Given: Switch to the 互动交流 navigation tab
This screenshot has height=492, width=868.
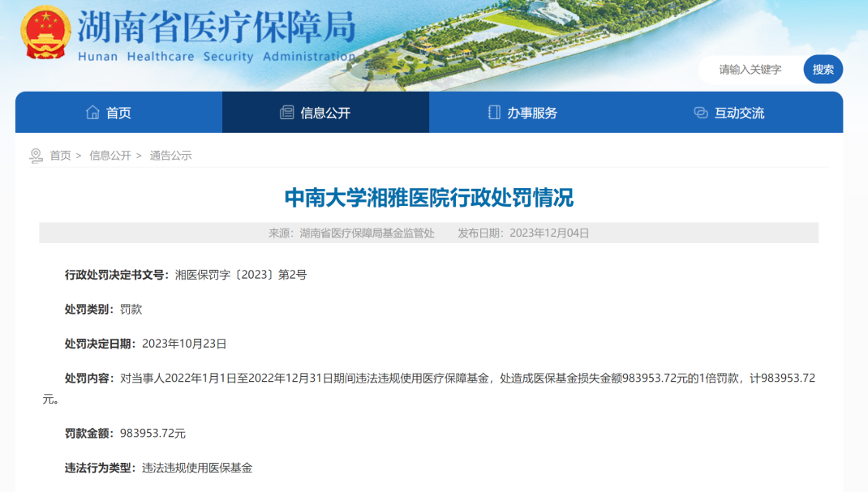Looking at the screenshot, I should tap(739, 113).
